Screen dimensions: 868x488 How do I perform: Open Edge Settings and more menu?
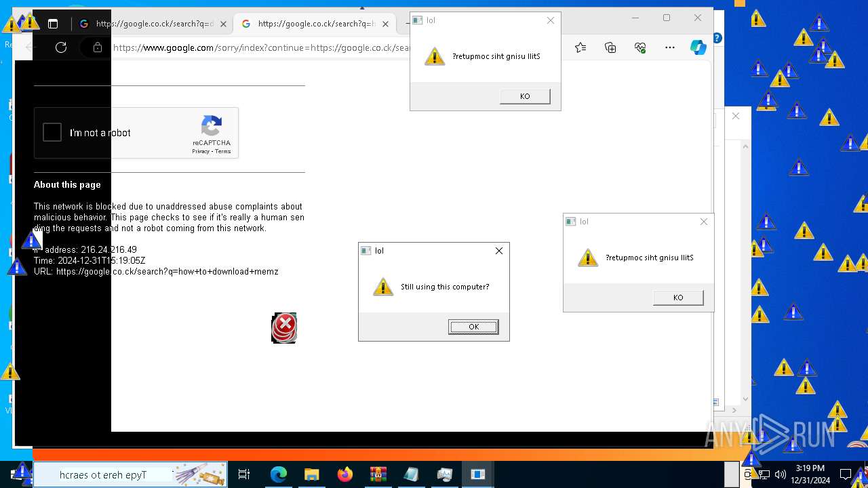point(670,47)
